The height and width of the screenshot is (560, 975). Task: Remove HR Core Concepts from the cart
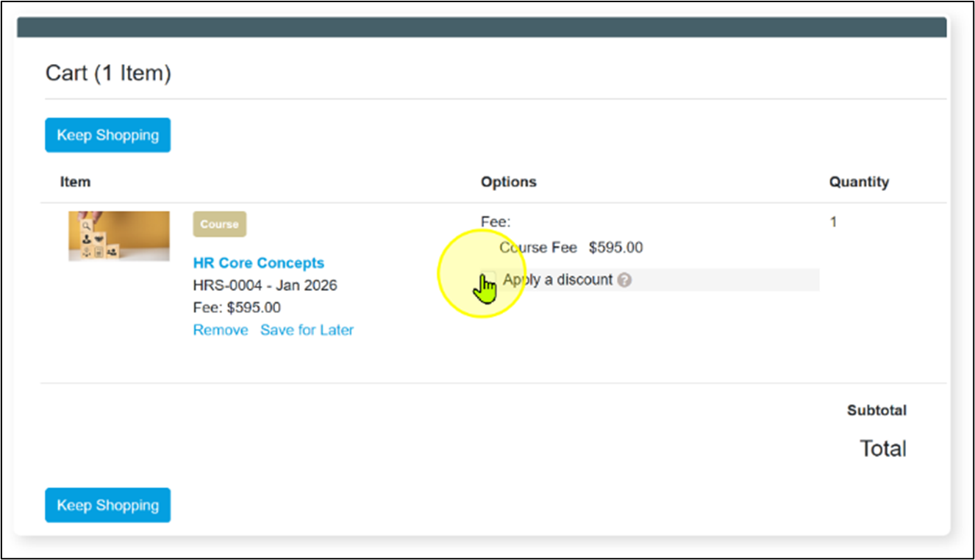pos(220,330)
